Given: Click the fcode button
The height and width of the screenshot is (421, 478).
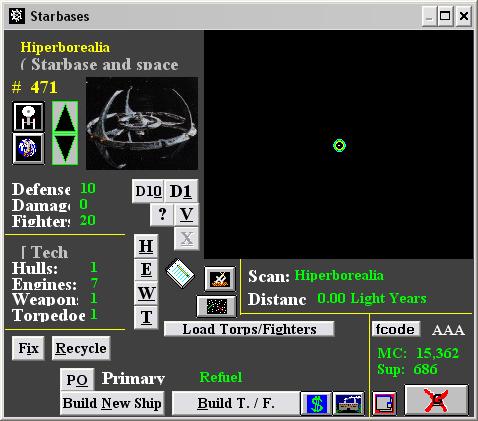Looking at the screenshot, I should [396, 329].
